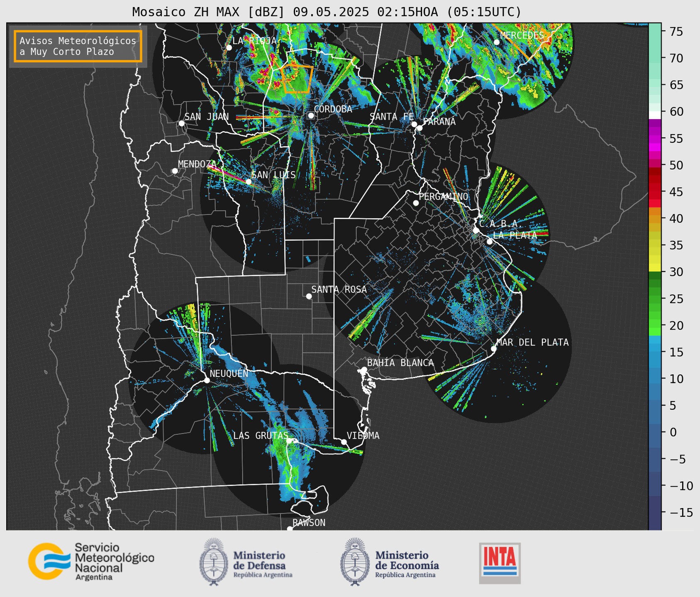Image resolution: width=700 pixels, height=597 pixels.
Task: Pick the yellow band just above 30 on the scale
Action: 655,267
